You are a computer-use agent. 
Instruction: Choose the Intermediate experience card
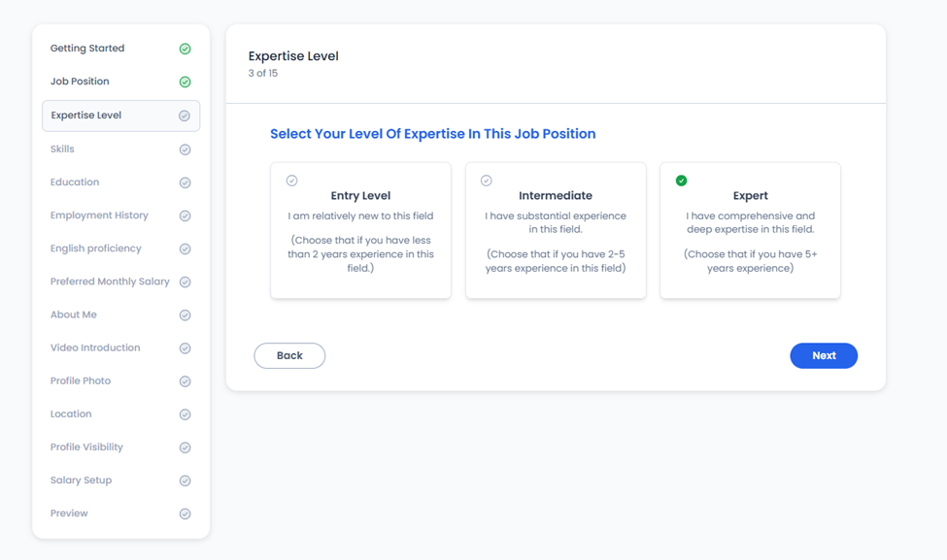(556, 231)
